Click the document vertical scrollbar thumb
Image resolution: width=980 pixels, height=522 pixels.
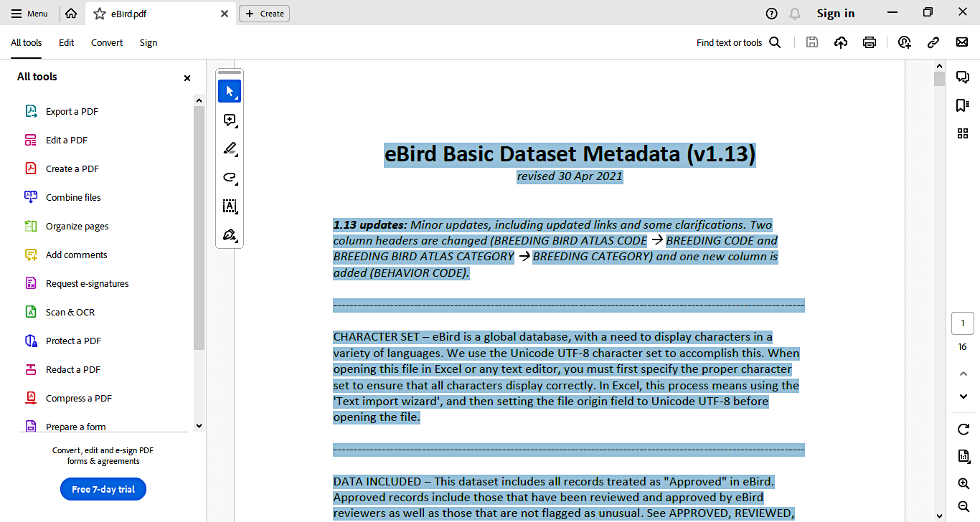(939, 79)
